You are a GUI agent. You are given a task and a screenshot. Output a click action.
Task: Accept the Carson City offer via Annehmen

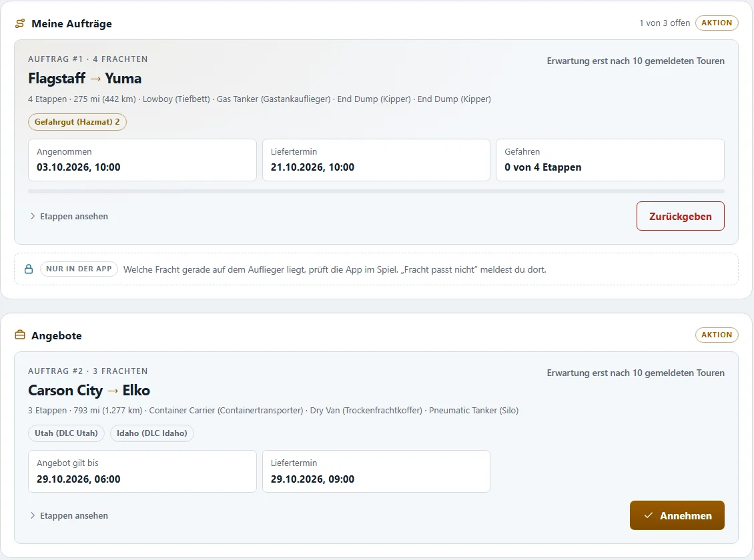[x=677, y=515]
